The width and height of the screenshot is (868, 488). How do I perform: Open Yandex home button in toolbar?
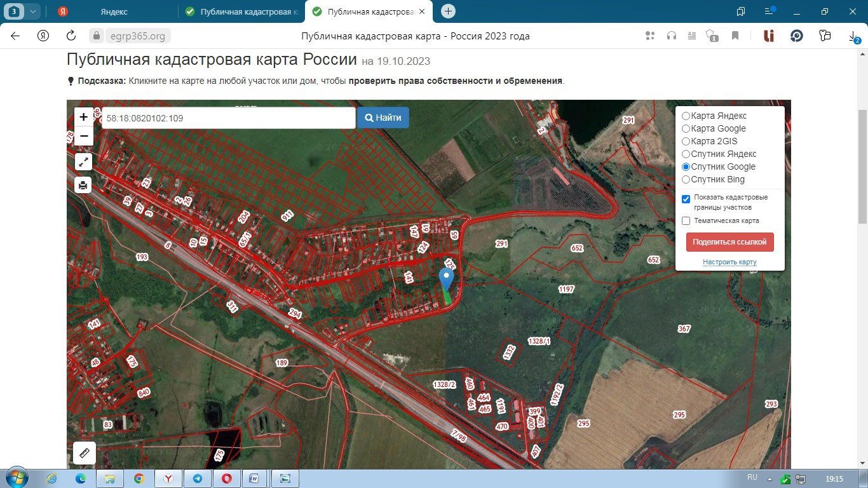click(43, 36)
